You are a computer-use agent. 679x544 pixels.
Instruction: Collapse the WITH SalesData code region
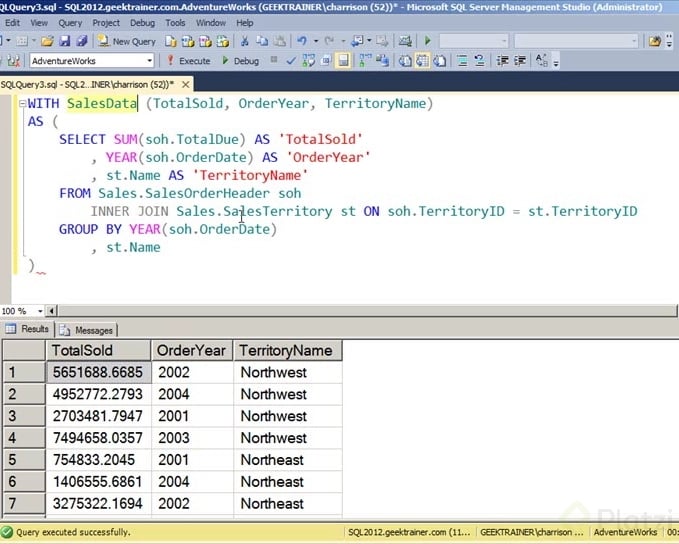point(22,104)
